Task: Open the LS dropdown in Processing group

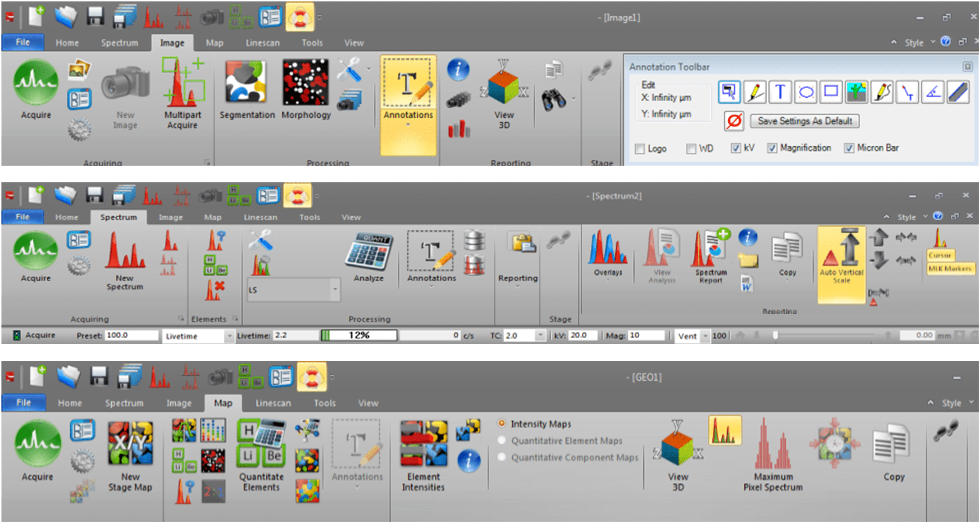Action: coord(335,289)
